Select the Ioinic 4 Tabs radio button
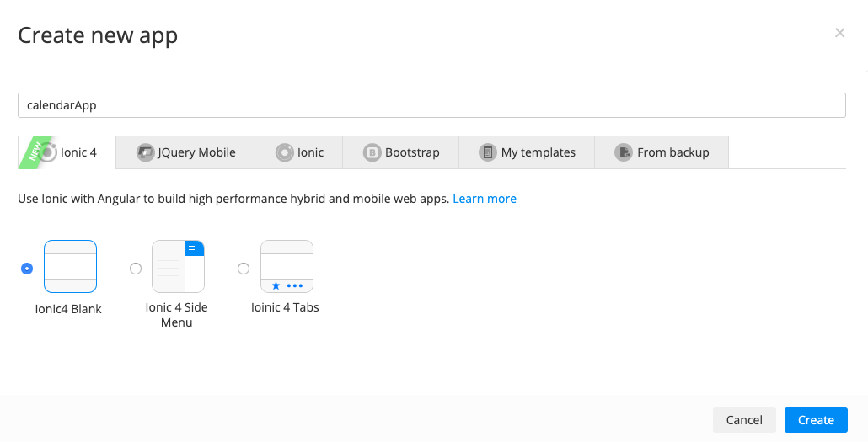The width and height of the screenshot is (868, 442). pos(244,269)
